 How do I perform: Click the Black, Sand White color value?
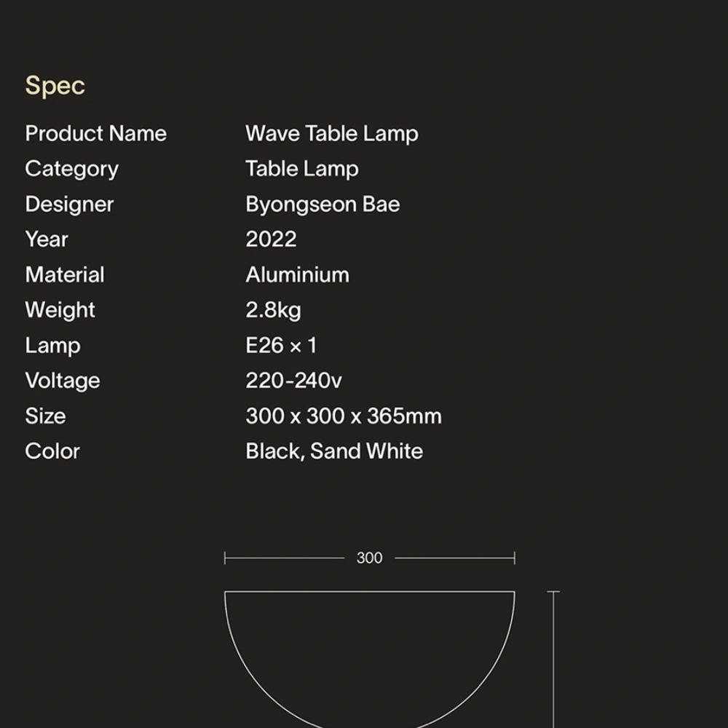[334, 451]
